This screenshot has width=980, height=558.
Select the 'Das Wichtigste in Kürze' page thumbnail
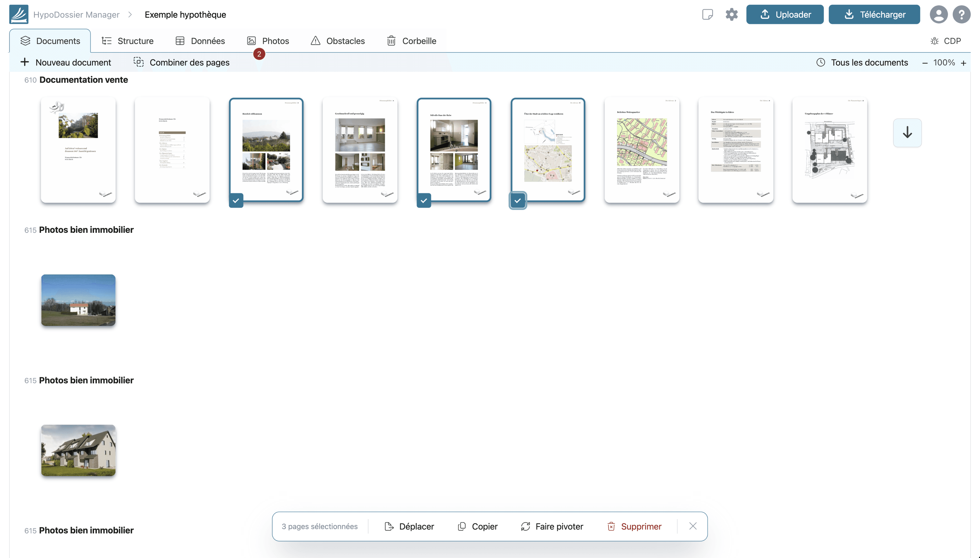point(736,150)
